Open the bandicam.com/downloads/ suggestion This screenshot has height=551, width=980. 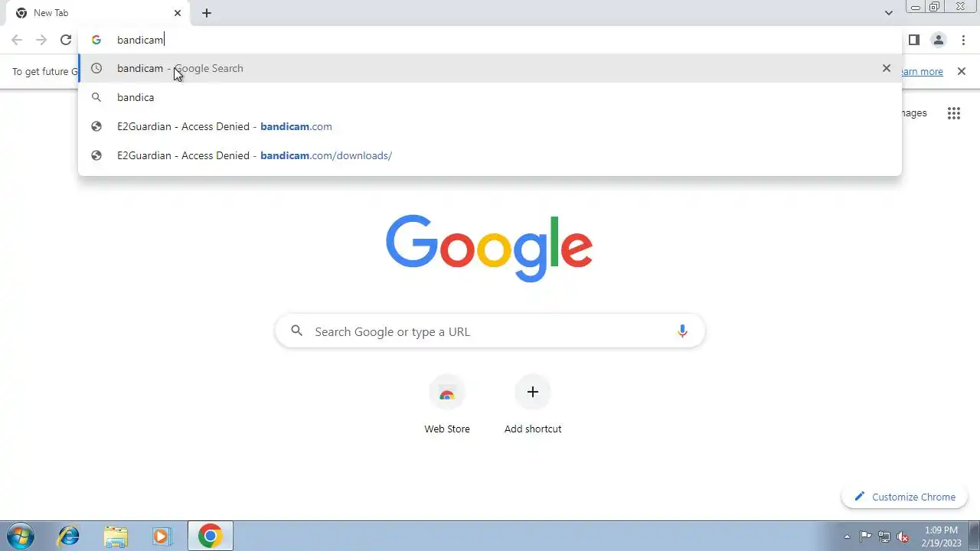click(490, 155)
